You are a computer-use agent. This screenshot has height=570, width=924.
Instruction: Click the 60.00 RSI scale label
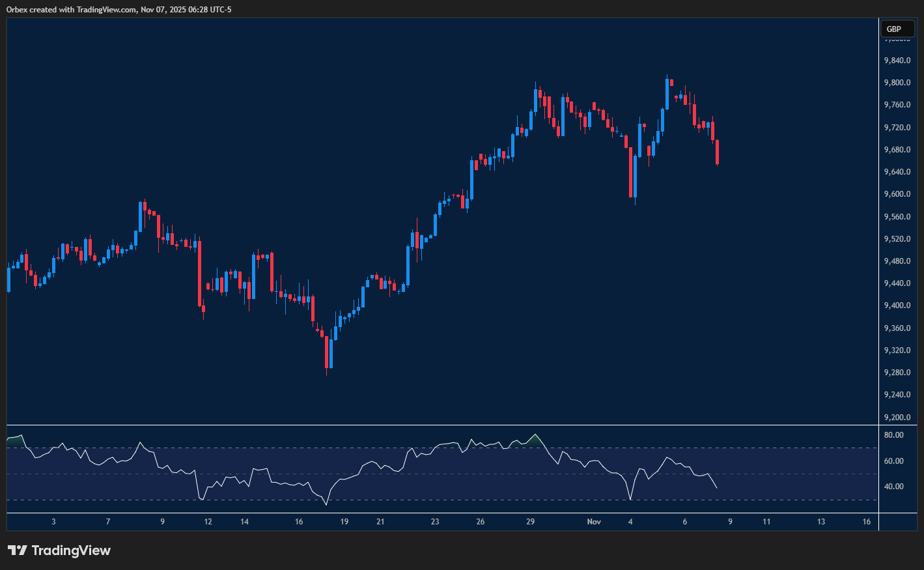pos(893,461)
